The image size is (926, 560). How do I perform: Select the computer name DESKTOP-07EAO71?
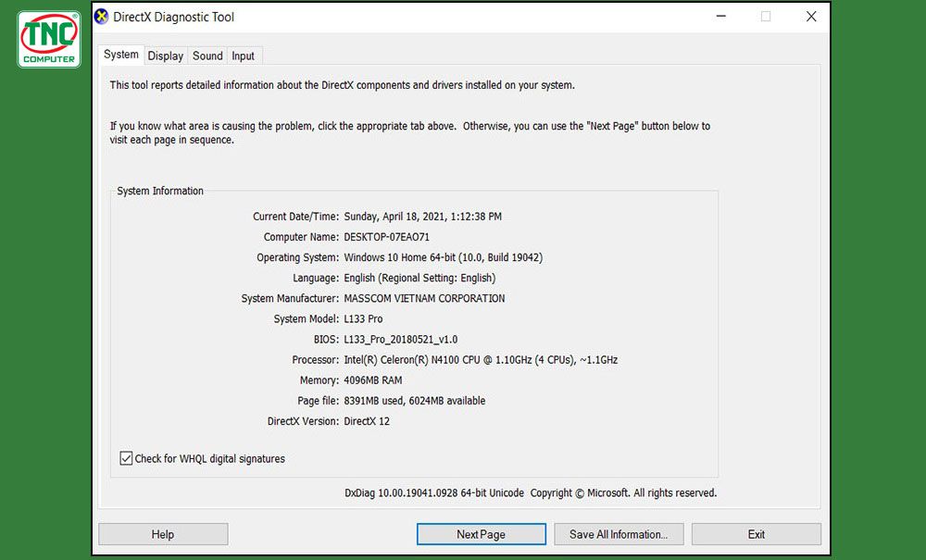(x=387, y=237)
